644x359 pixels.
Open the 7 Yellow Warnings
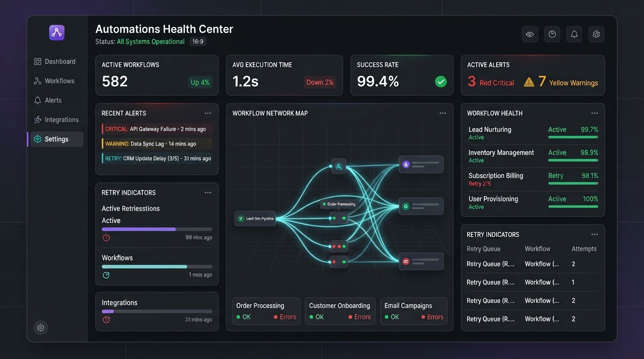point(568,82)
